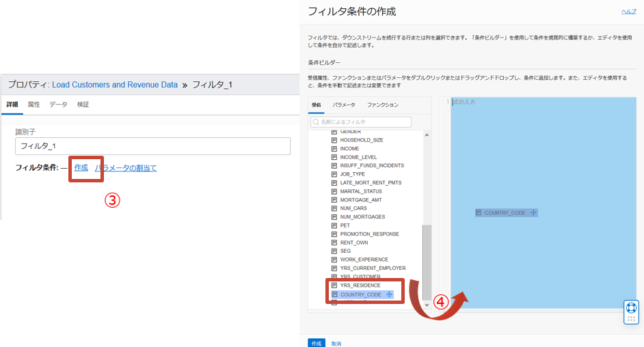Image resolution: width=644 pixels, height=347 pixels.
Task: Click the 名前によるフィルタ search field
Action: [x=361, y=122]
